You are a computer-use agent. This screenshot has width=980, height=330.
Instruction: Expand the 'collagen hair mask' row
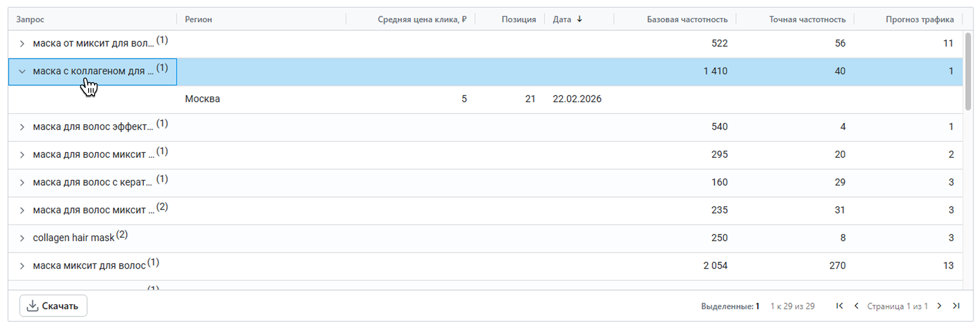pyautogui.click(x=22, y=238)
